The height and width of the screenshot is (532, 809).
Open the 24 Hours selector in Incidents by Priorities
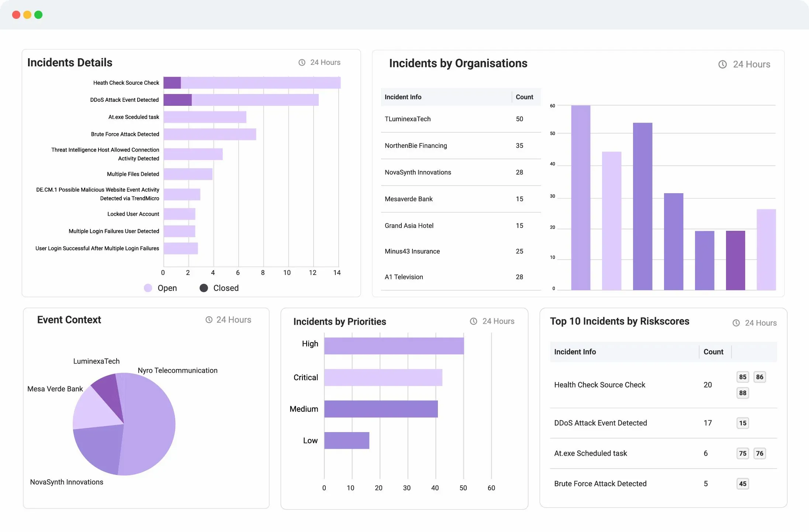tap(498, 321)
